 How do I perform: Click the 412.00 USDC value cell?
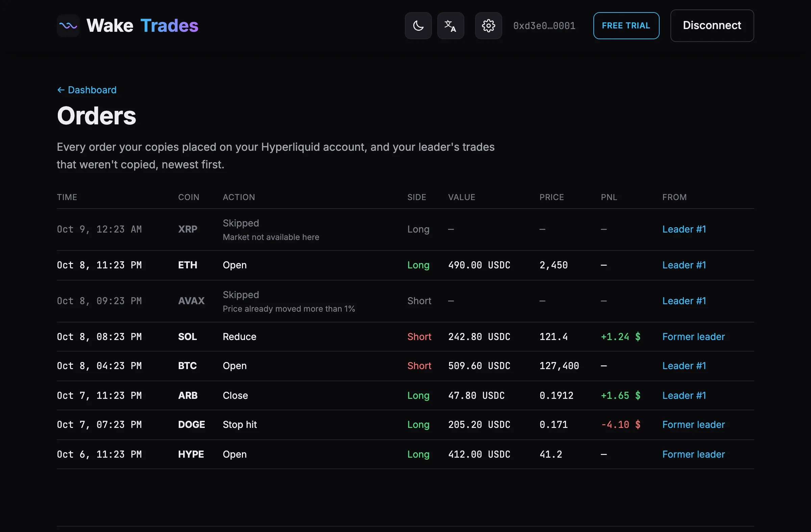tap(479, 454)
